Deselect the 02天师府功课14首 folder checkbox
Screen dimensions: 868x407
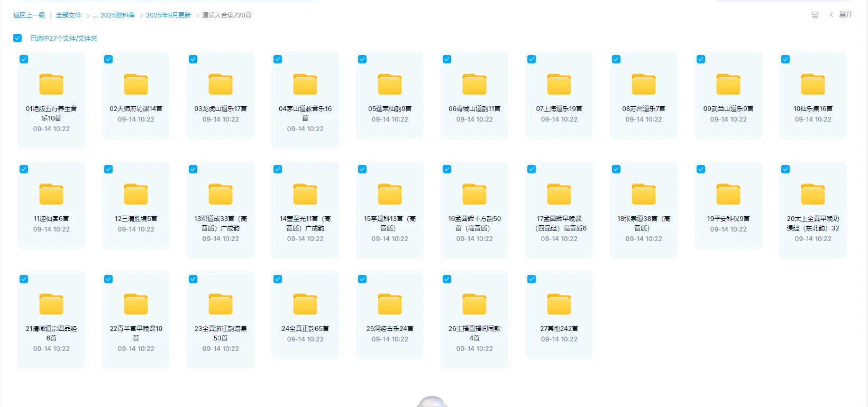click(x=108, y=59)
